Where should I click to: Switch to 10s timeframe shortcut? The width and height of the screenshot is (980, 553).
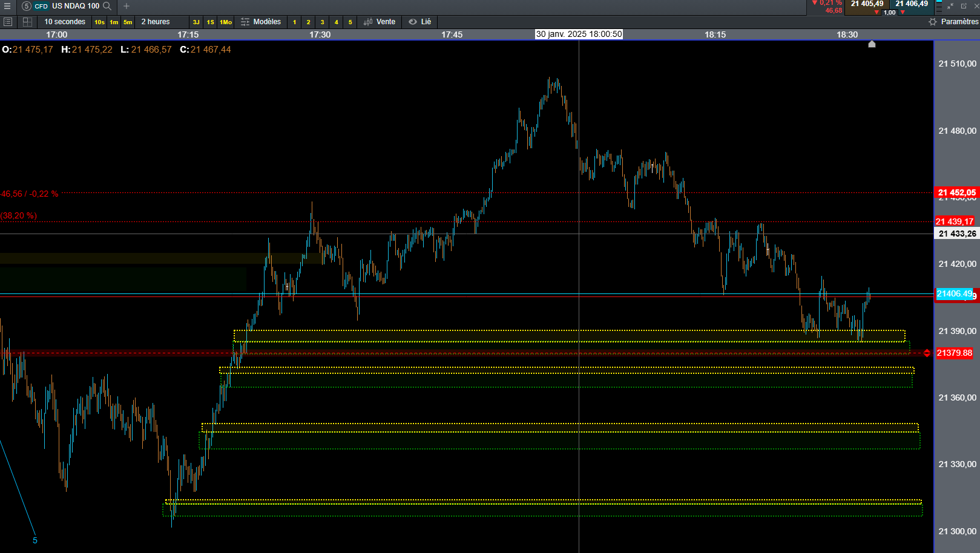point(99,22)
